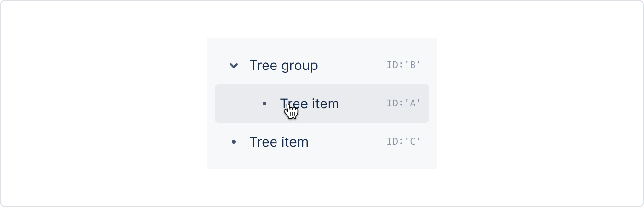Click the highlighted row between Tree item and ID:'A'

pos(363,103)
